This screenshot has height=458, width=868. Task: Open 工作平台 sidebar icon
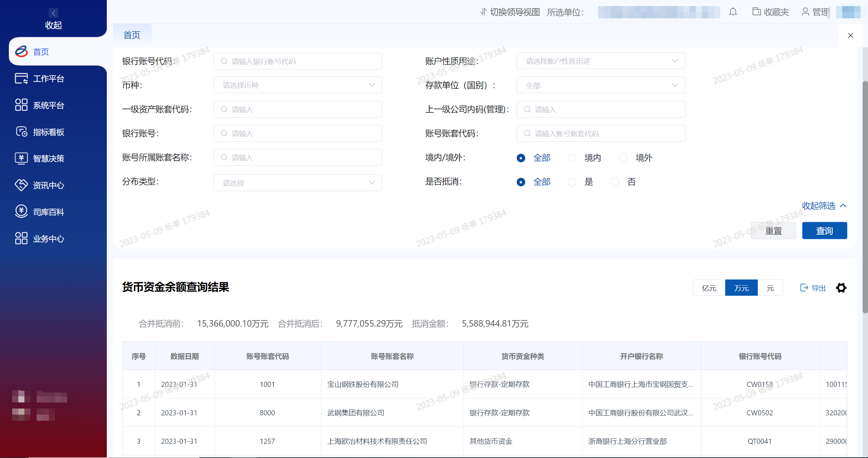pyautogui.click(x=21, y=78)
